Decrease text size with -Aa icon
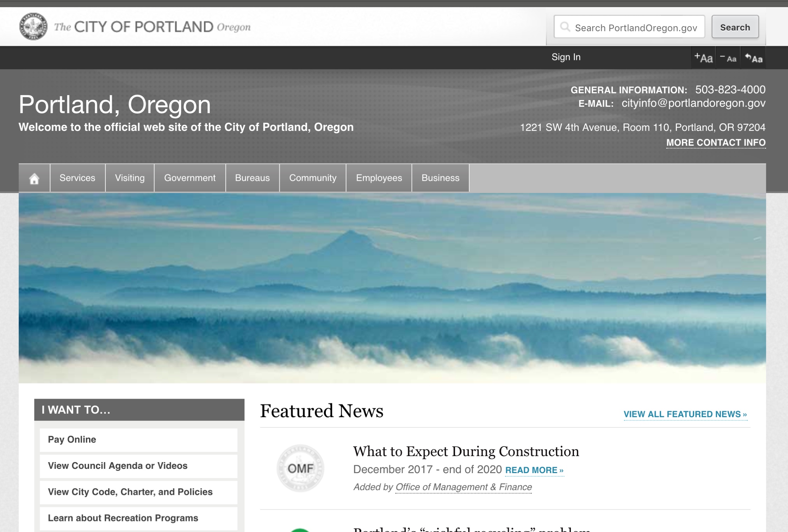Image resolution: width=788 pixels, height=532 pixels. click(x=728, y=57)
